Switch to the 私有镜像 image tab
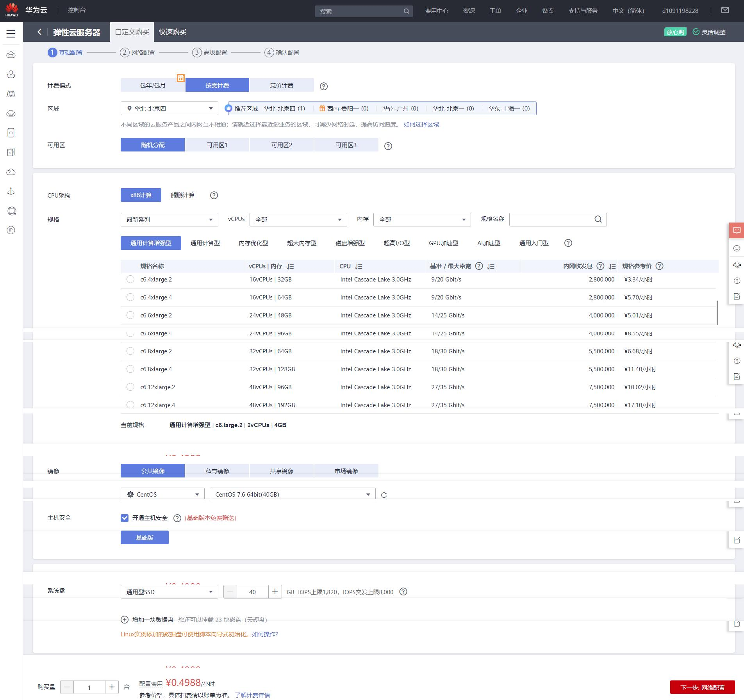The width and height of the screenshot is (744, 700). tap(217, 471)
